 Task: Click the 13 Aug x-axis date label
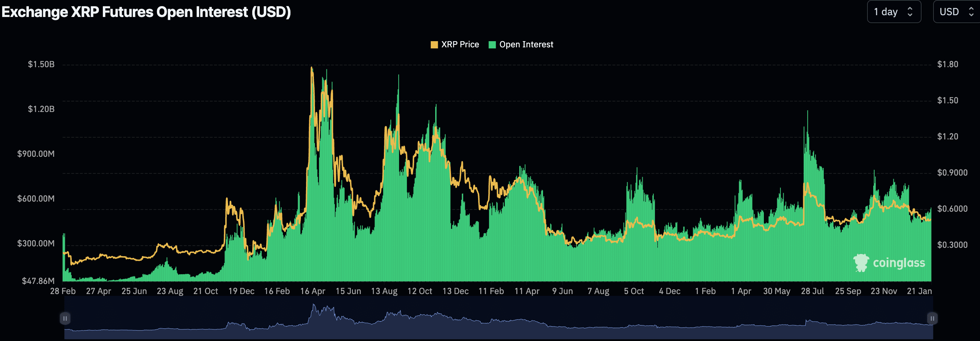click(x=384, y=291)
